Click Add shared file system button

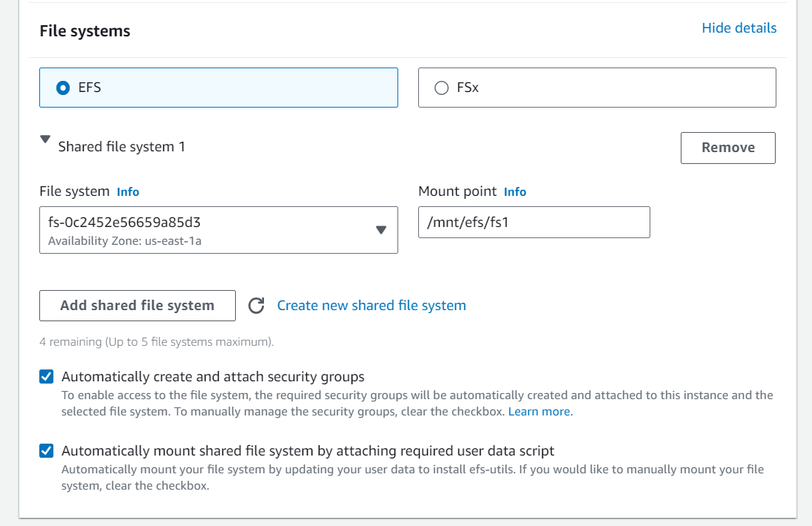click(137, 306)
